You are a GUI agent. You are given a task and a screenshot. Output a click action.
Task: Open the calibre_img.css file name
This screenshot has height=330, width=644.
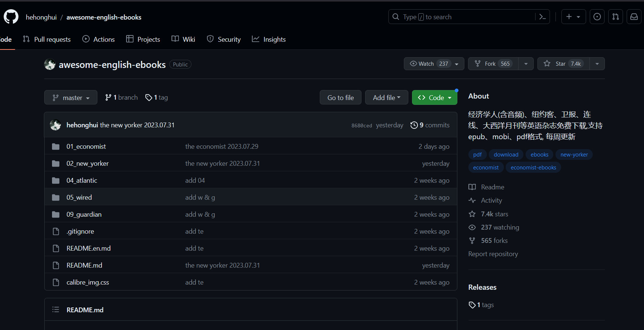tap(88, 282)
